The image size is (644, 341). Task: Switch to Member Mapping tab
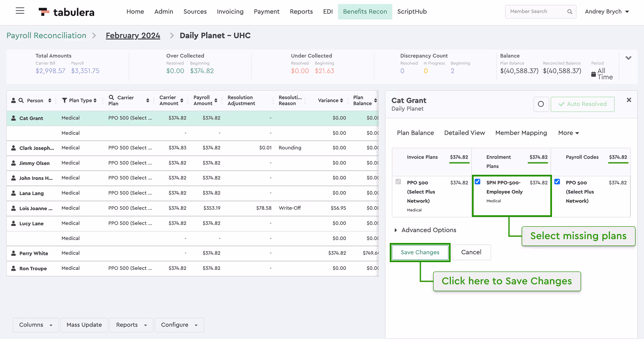click(x=521, y=133)
